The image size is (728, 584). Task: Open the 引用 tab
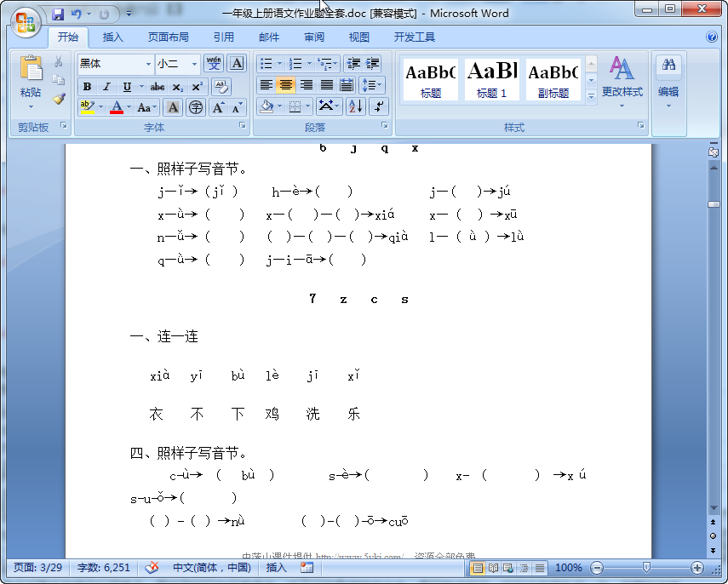pos(223,37)
